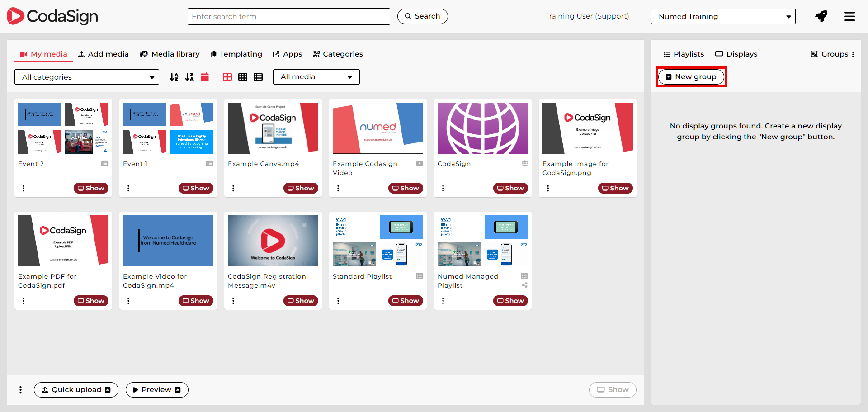Open the three-dot menu on Event 2
This screenshot has height=412, width=868.
[x=24, y=188]
